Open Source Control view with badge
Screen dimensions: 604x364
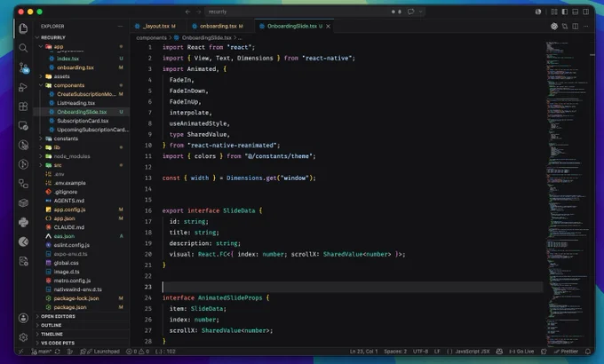(x=23, y=67)
